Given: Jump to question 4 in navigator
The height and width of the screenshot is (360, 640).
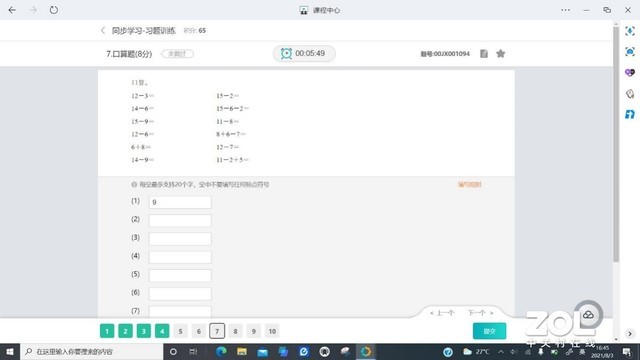Looking at the screenshot, I should click(x=162, y=331).
